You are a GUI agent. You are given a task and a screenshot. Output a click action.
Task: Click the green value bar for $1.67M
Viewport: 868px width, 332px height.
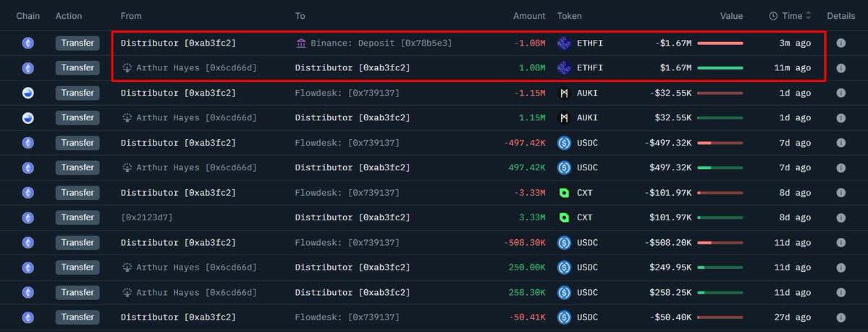[720, 67]
